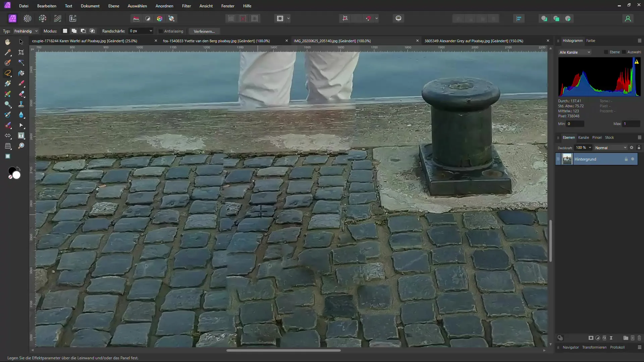The height and width of the screenshot is (362, 644).
Task: Select the Flood Select magic wand tool
Action: click(21, 63)
